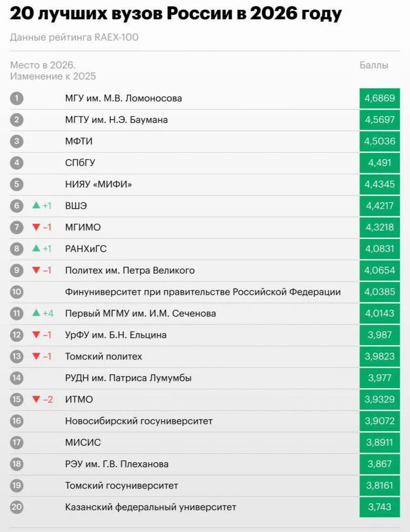
Task: Click the rank 9 circle badge
Action: point(17,270)
